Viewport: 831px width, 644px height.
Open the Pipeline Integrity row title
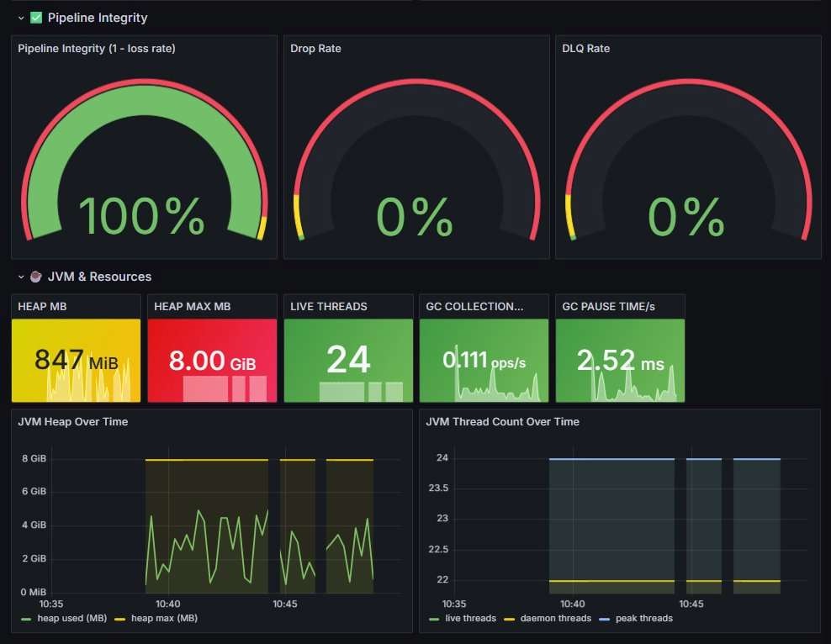(98, 18)
